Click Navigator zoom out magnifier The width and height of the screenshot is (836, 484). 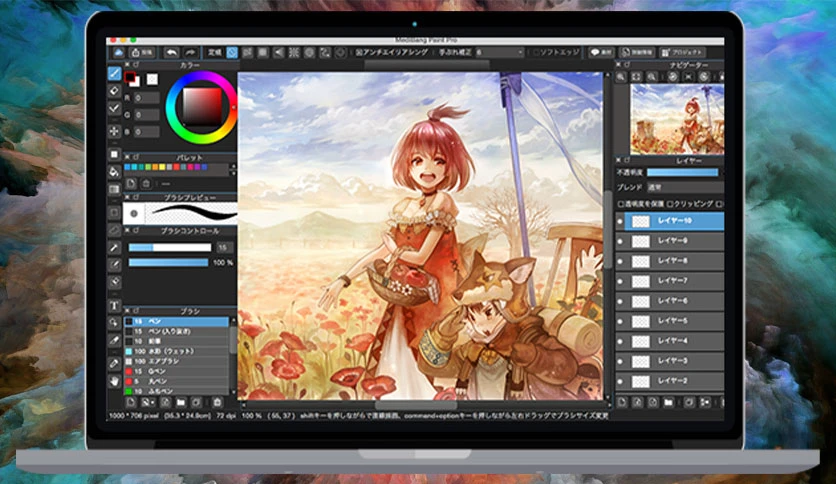pos(652,77)
